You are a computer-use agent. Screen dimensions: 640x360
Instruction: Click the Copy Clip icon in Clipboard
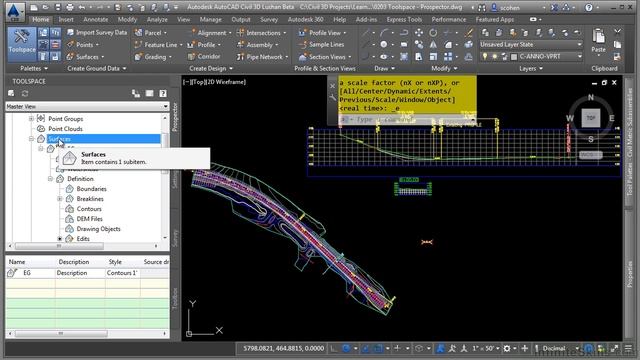[x=618, y=44]
